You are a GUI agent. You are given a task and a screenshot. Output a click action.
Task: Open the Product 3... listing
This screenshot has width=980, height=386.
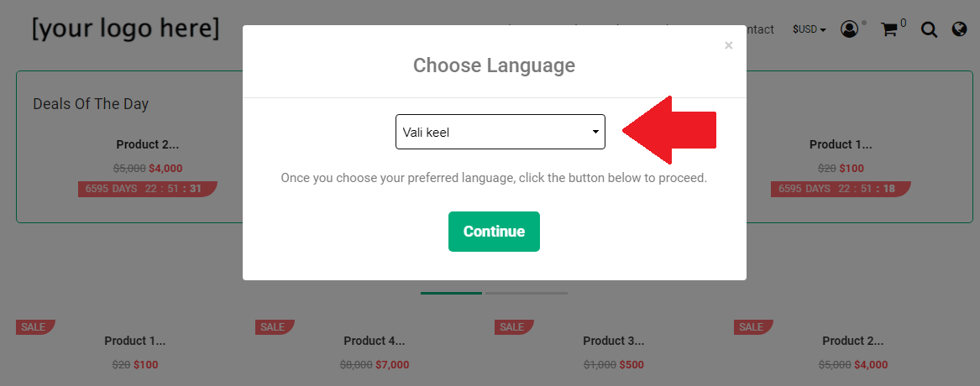tap(613, 341)
